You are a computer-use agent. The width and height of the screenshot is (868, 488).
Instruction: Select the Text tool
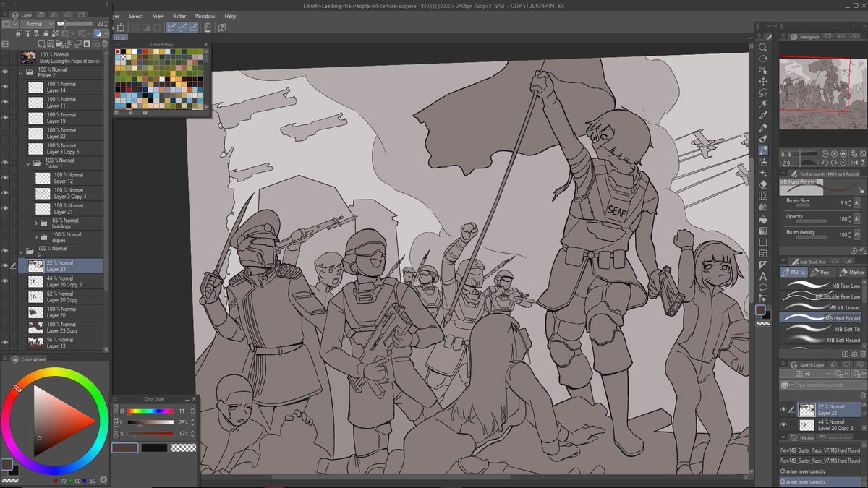763,275
